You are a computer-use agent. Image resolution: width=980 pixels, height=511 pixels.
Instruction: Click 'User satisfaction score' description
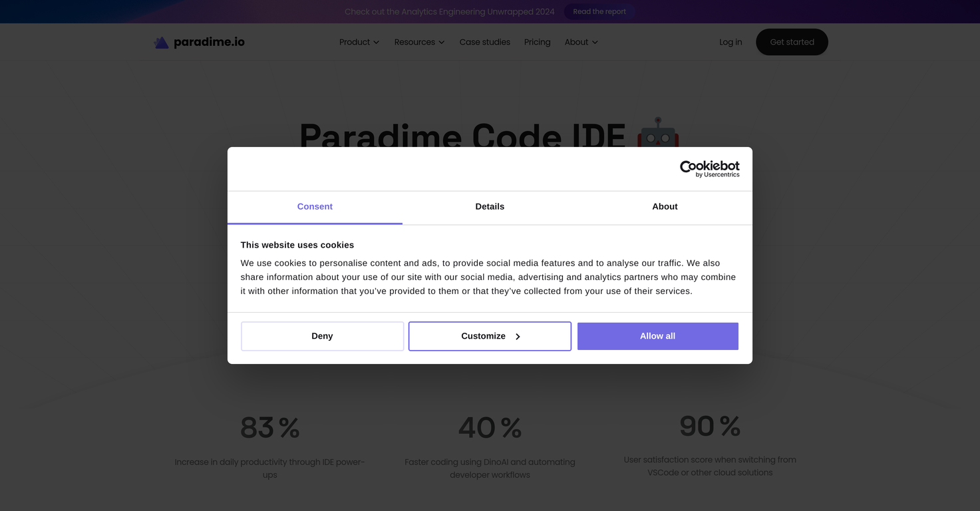(x=710, y=466)
